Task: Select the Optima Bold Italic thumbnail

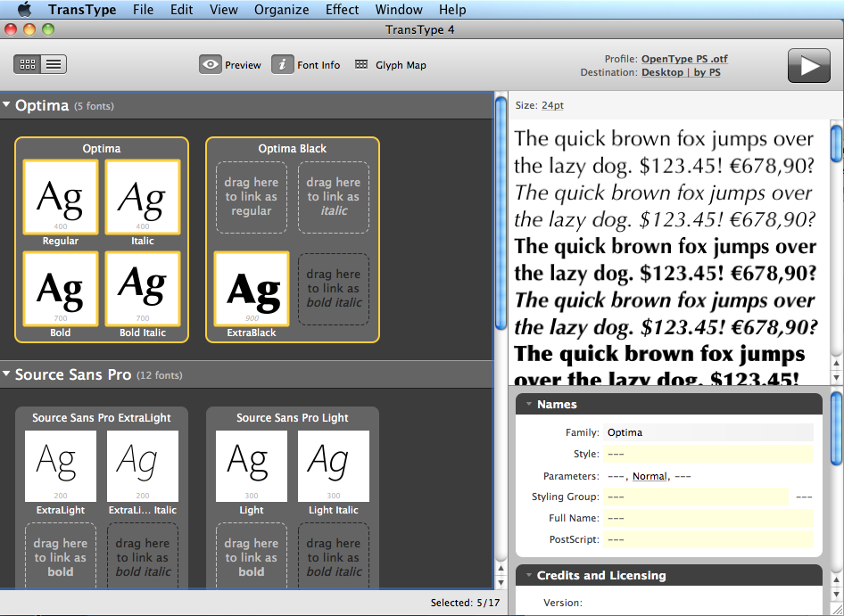Action: point(143,289)
